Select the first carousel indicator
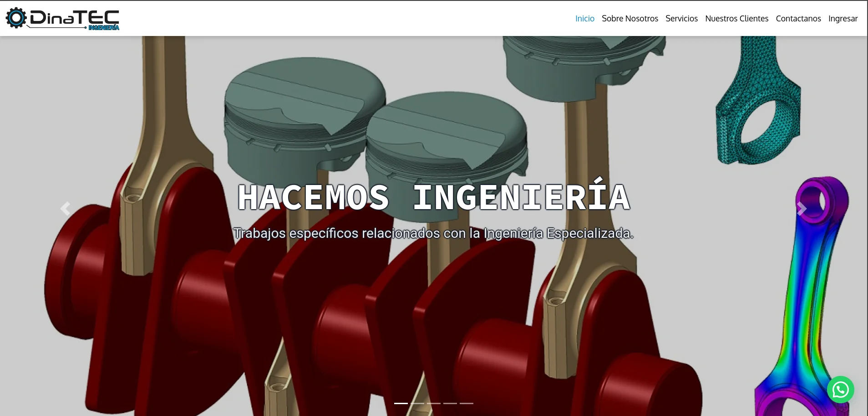 401,403
